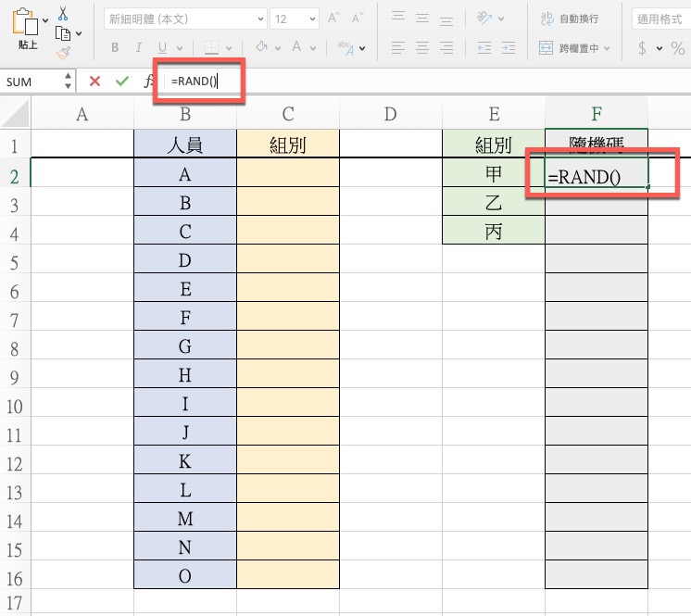
Task: Select cell containing 丙
Action: point(494,230)
